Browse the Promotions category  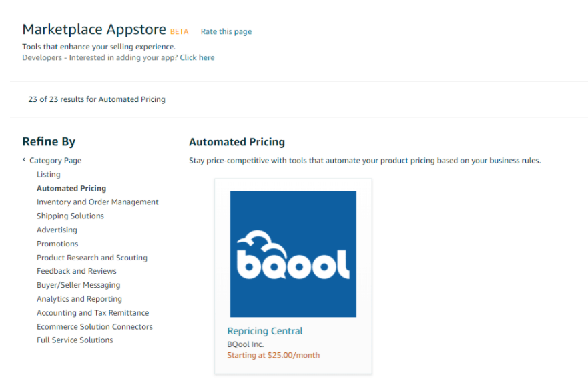(x=57, y=244)
